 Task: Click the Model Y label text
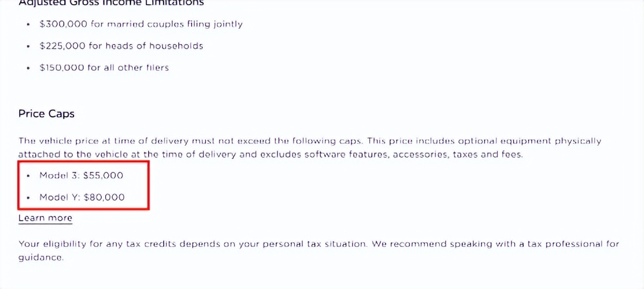coord(59,197)
